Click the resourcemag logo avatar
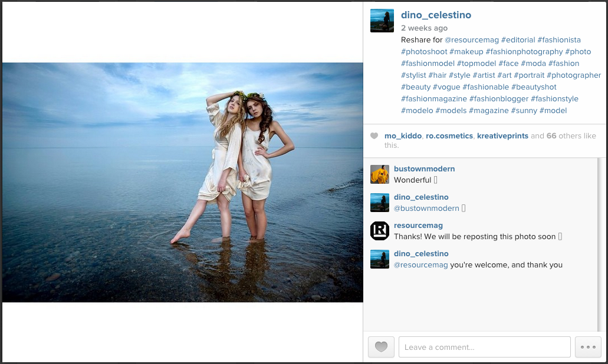This screenshot has width=608, height=364. pyautogui.click(x=379, y=231)
